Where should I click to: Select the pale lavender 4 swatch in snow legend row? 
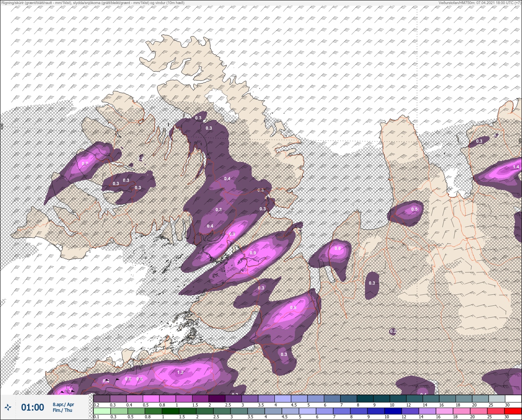click(283, 398)
